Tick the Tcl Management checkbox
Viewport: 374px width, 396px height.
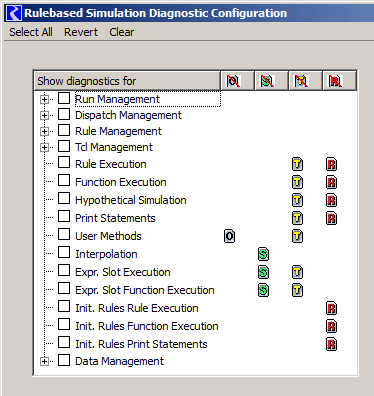point(64,146)
